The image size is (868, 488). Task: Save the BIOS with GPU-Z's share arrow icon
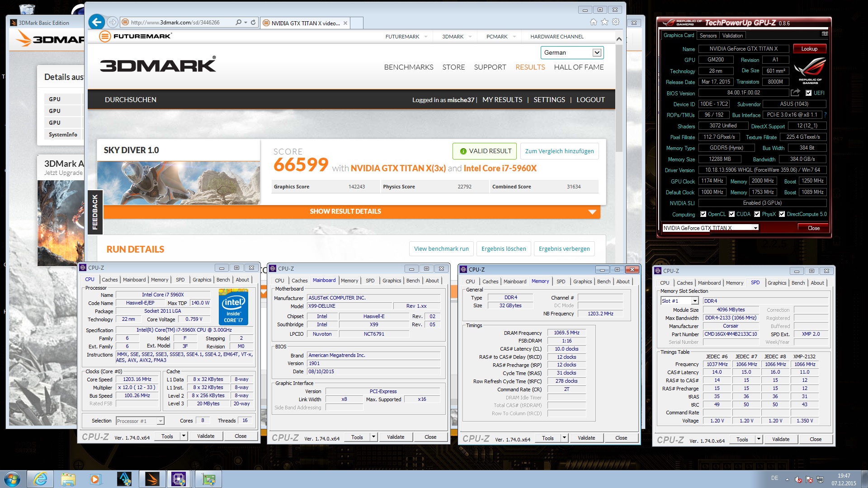pos(795,93)
